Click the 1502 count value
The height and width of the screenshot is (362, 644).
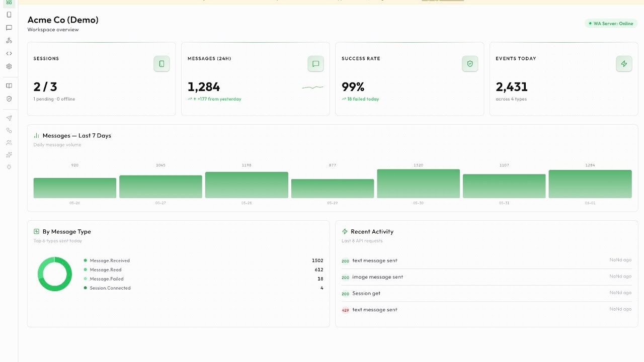pyautogui.click(x=317, y=260)
